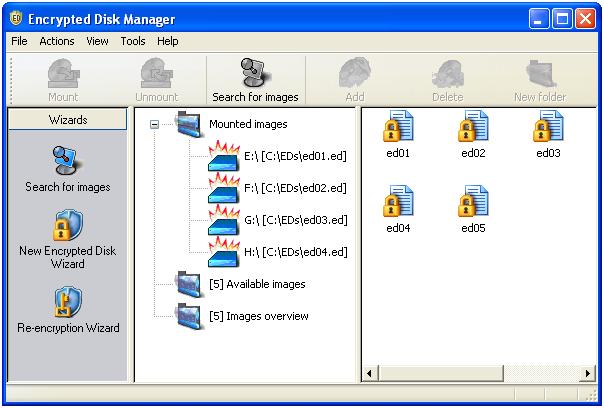Click the status bar resize grip
604x408 pixels.
tap(591, 395)
